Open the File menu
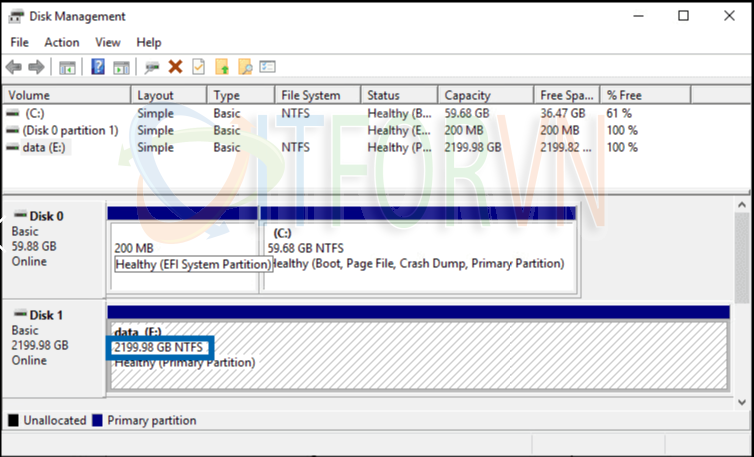 [x=20, y=42]
